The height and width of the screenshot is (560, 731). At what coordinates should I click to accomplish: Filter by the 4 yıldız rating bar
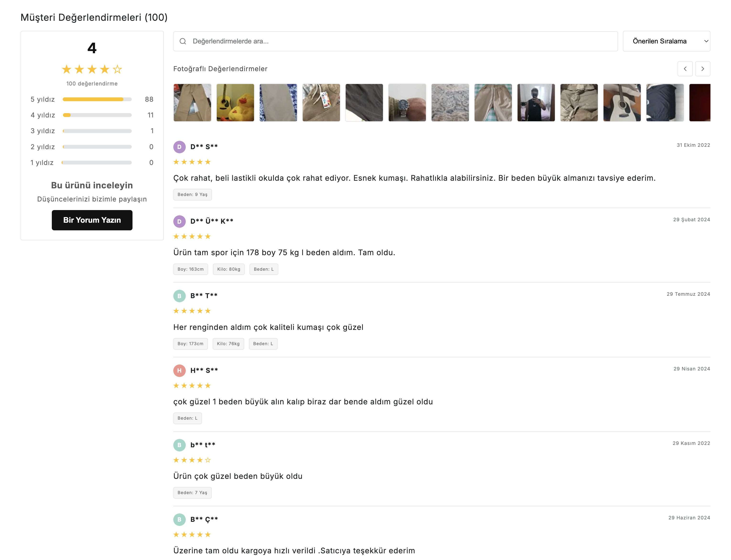coord(97,115)
